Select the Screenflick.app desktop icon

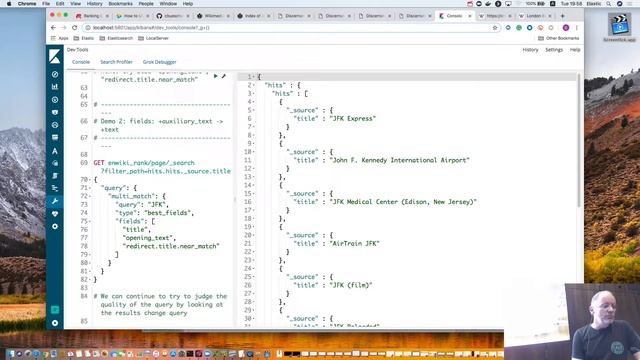[x=620, y=27]
